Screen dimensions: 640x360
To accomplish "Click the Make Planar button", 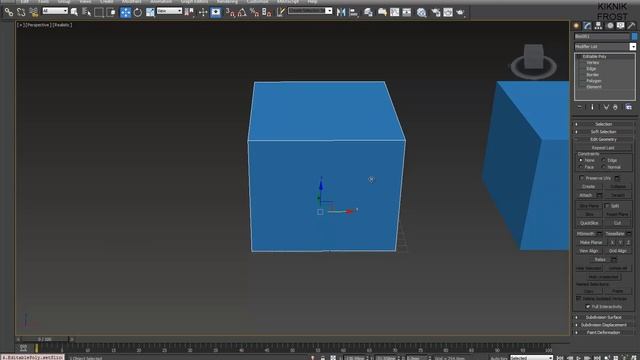I will click(x=591, y=242).
